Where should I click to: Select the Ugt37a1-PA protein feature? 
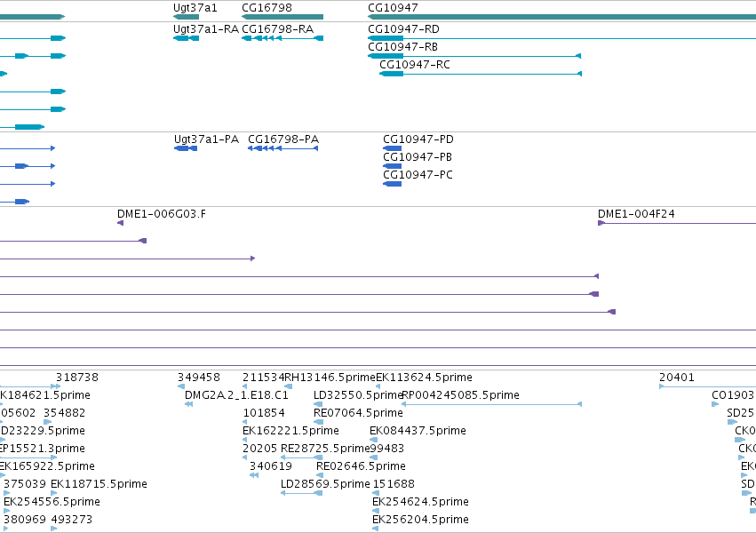[x=186, y=148]
